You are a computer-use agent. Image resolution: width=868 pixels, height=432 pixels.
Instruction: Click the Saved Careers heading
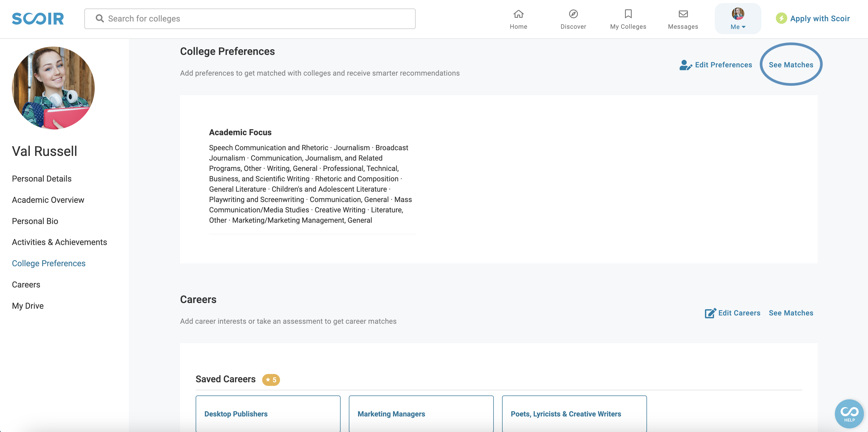(x=225, y=379)
